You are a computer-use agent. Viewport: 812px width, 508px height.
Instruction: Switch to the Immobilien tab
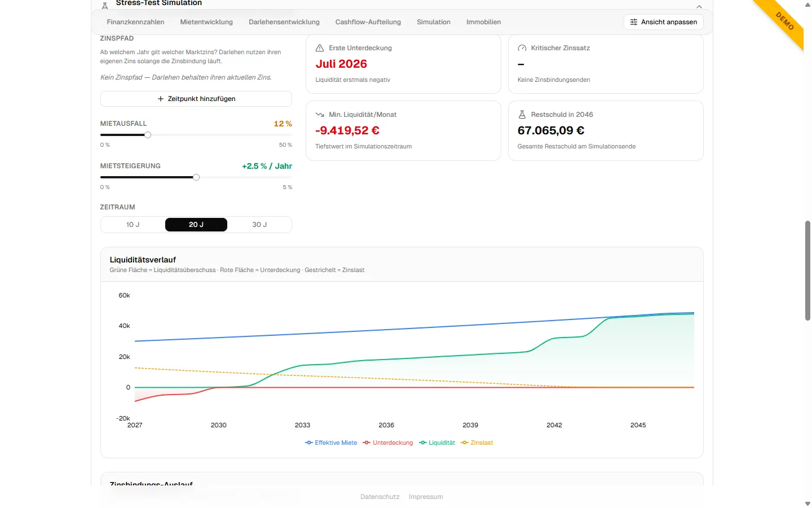coord(483,22)
